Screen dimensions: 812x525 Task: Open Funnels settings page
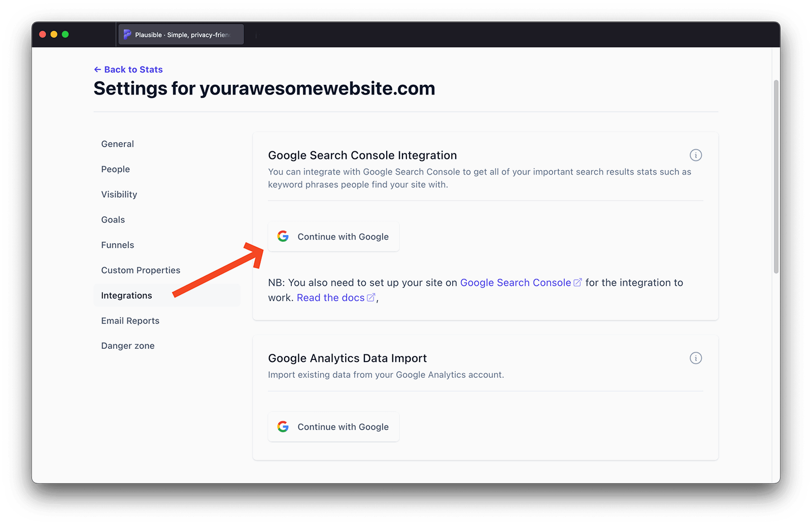pos(117,245)
